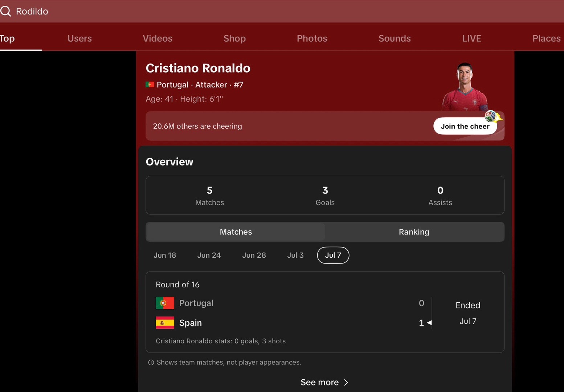Click the Overview heading
This screenshot has width=564, height=392.
169,162
